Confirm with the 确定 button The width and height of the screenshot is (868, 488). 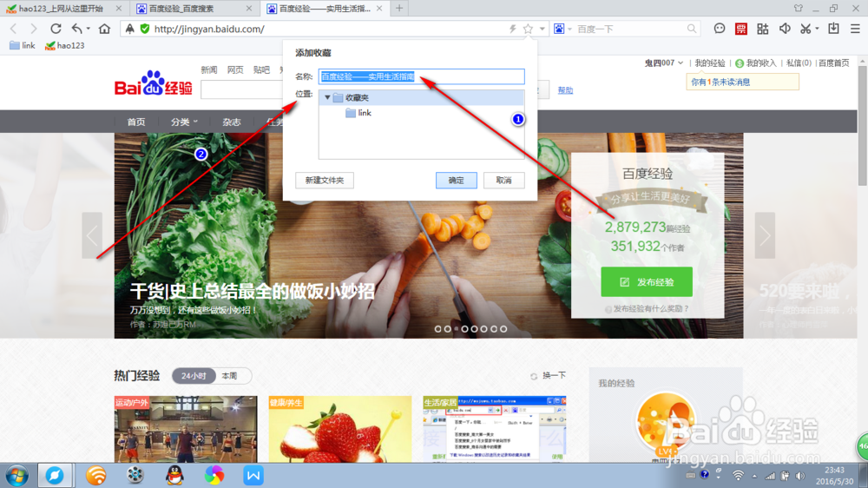coord(457,180)
